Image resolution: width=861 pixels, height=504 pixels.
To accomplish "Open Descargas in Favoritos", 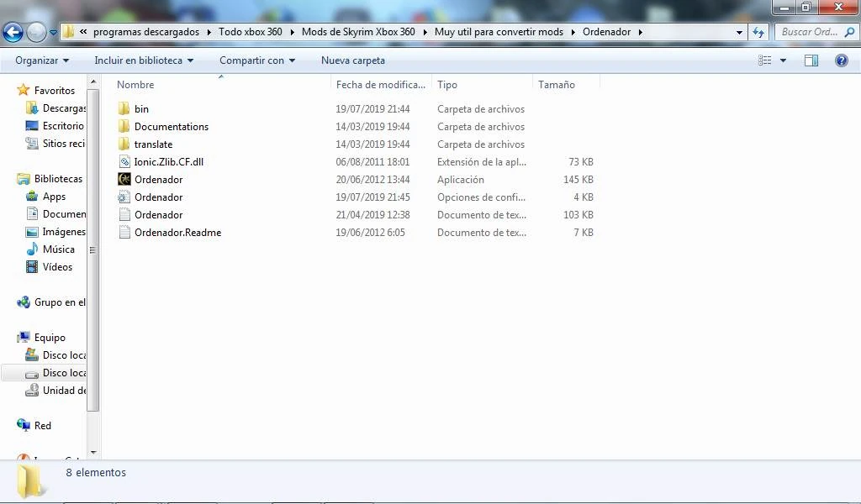I will point(56,108).
